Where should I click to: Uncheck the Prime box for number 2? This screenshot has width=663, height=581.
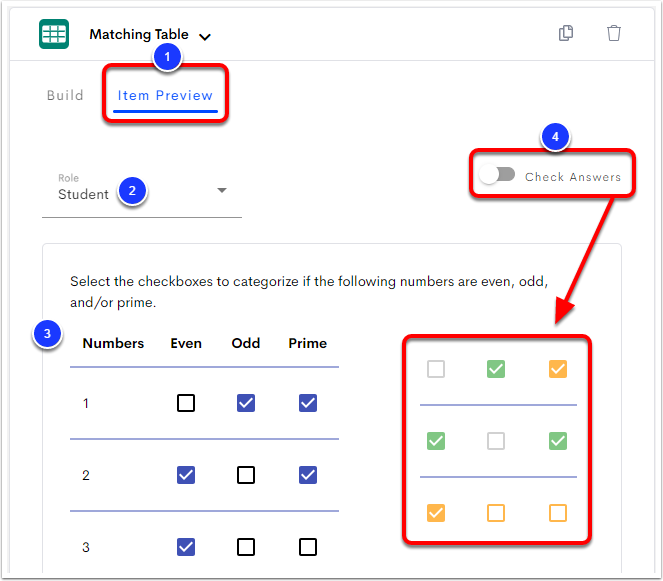point(308,475)
